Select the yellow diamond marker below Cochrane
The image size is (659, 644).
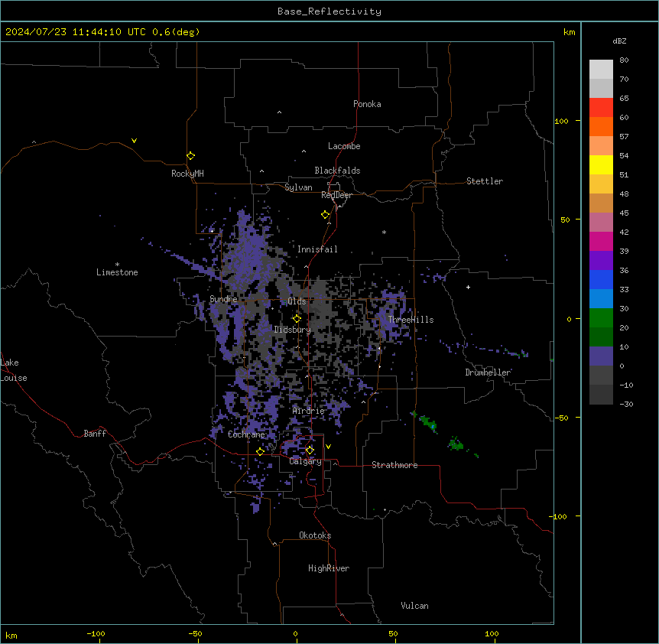[x=260, y=451]
